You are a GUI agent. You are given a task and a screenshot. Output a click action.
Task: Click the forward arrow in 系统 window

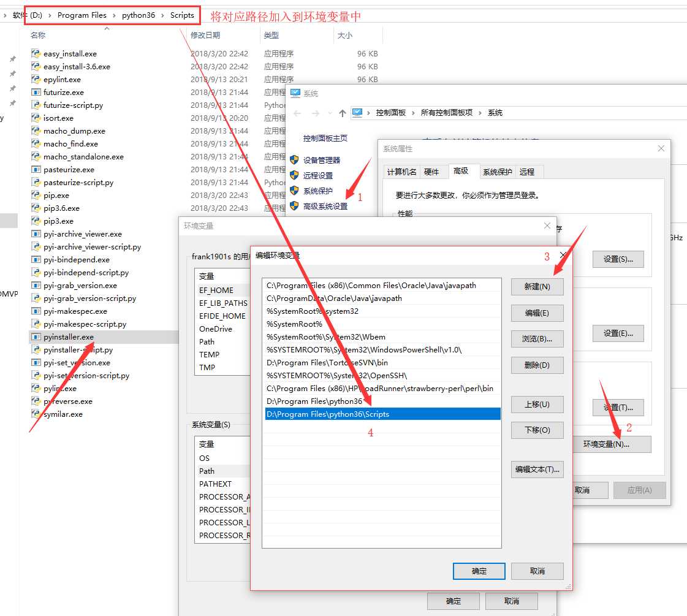[x=316, y=113]
